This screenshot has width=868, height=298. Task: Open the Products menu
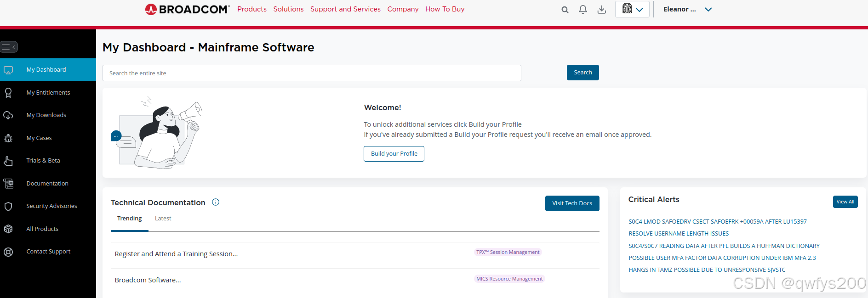pos(252,9)
